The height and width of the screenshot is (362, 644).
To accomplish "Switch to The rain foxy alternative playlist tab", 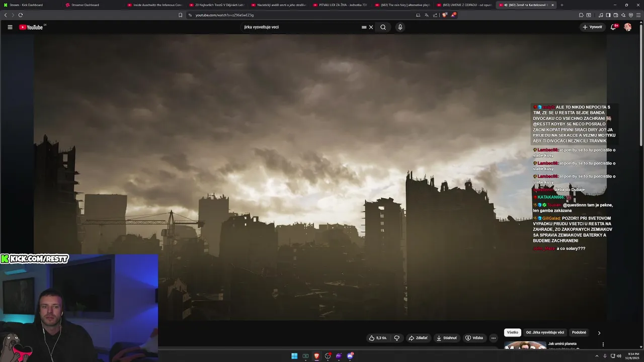I will pos(403,5).
